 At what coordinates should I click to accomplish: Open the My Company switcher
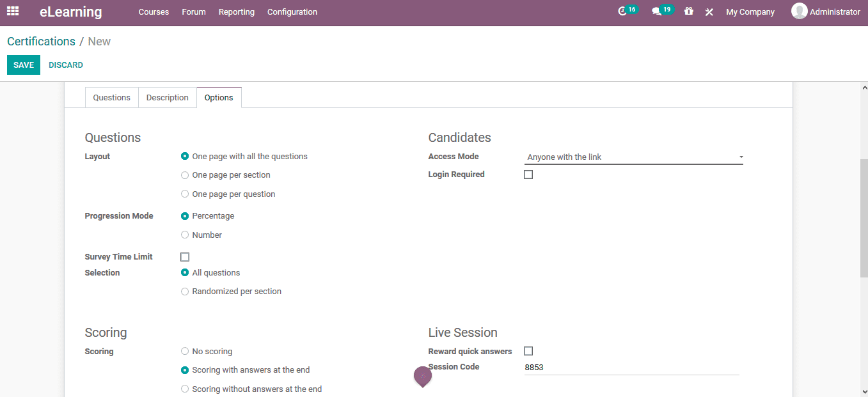(750, 12)
